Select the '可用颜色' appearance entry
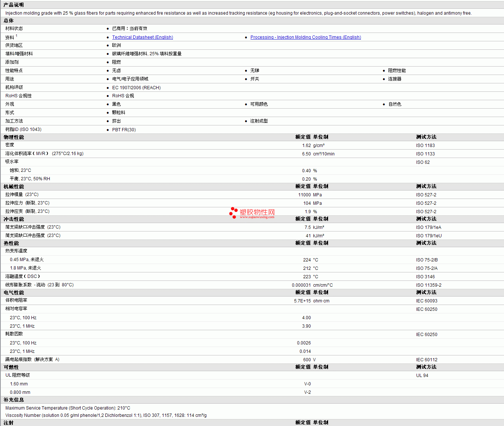This screenshot has height=426, width=504. point(259,104)
